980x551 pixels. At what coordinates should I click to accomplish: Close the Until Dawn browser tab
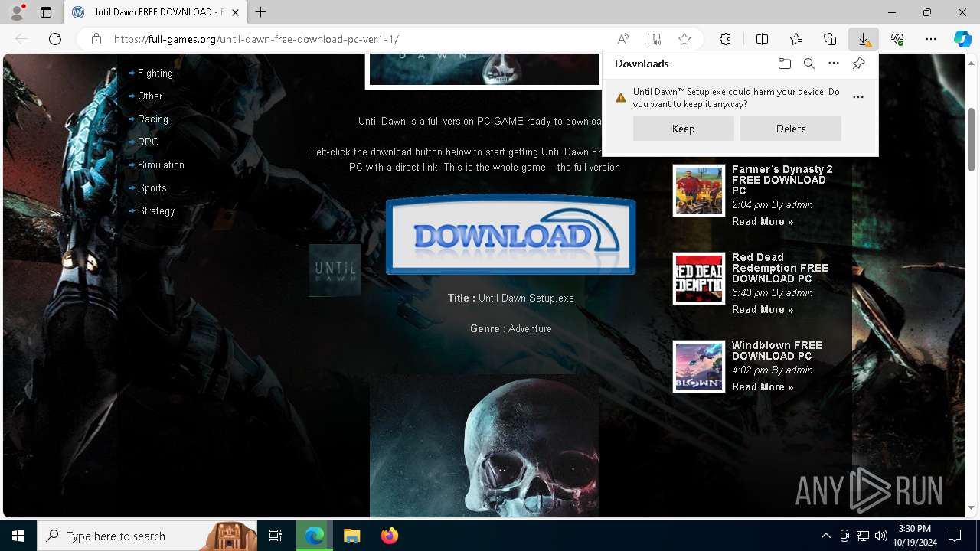[x=236, y=12]
